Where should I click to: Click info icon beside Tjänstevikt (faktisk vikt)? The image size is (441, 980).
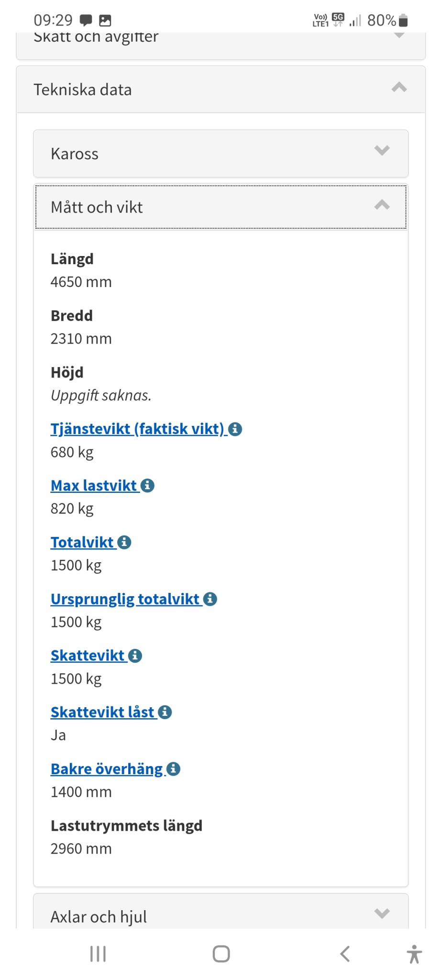[235, 429]
